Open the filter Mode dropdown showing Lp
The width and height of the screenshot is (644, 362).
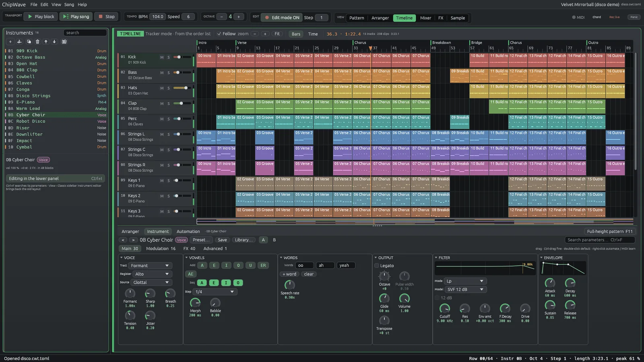click(465, 281)
